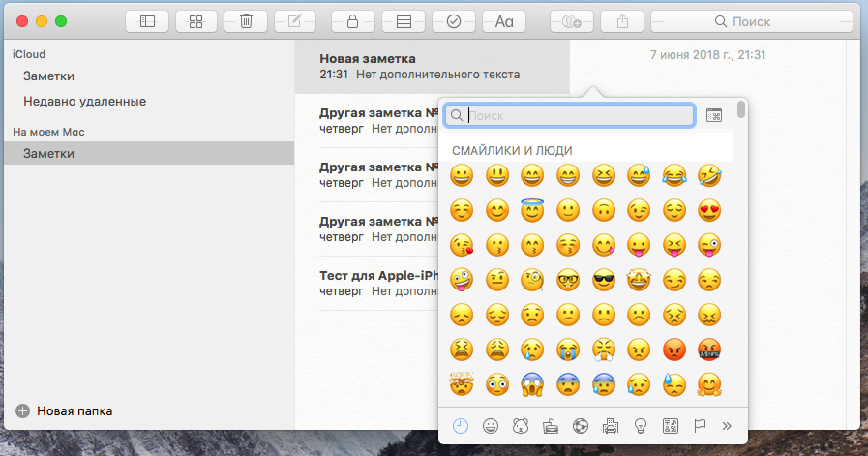Open the full character viewer icon
Image resolution: width=868 pixels, height=456 pixels.
(714, 115)
